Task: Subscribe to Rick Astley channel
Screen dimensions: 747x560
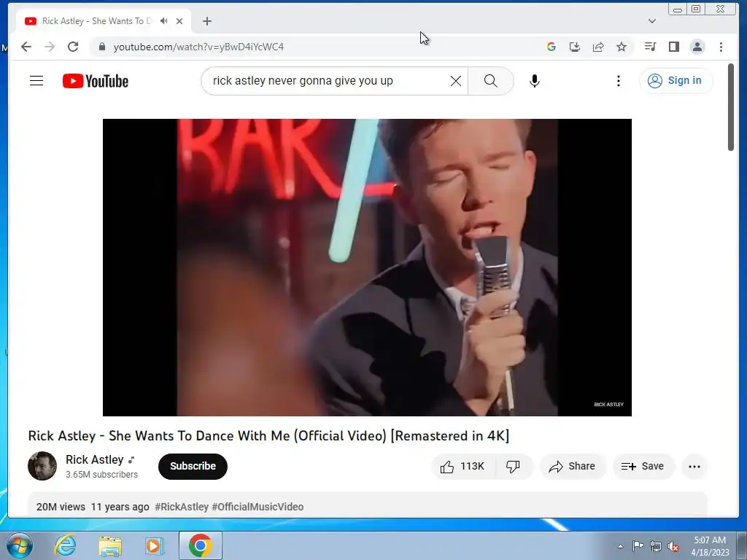Action: (193, 466)
